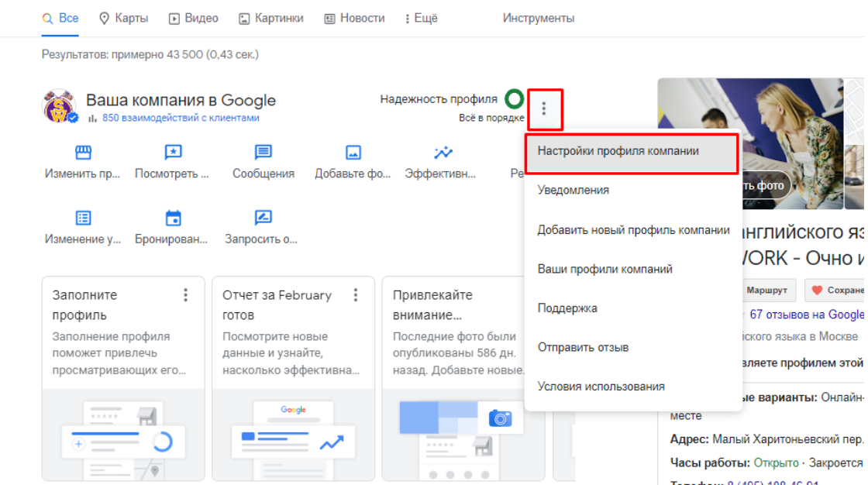Click the company photo thumbnail
The image size is (868, 485).
750,143
